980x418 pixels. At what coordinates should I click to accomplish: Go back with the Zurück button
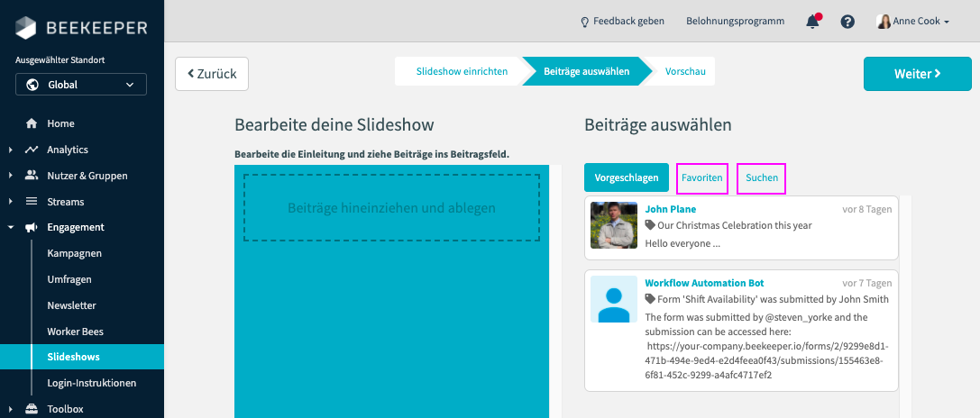click(212, 74)
